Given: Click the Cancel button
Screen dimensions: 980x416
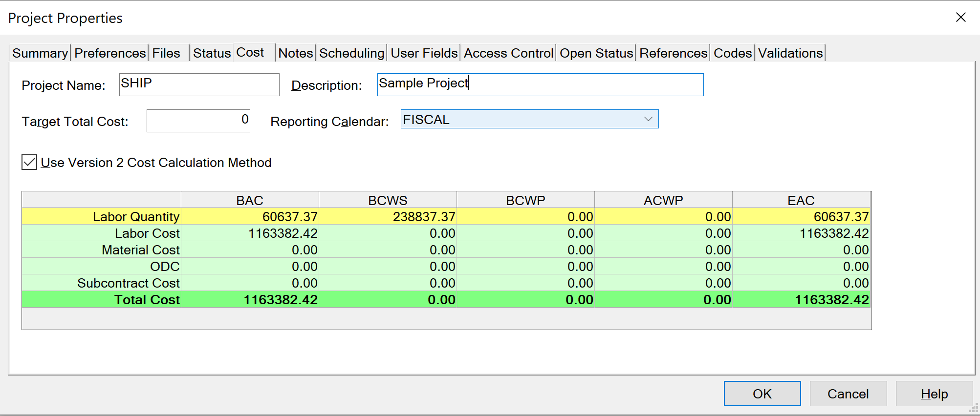Looking at the screenshot, I should [848, 394].
